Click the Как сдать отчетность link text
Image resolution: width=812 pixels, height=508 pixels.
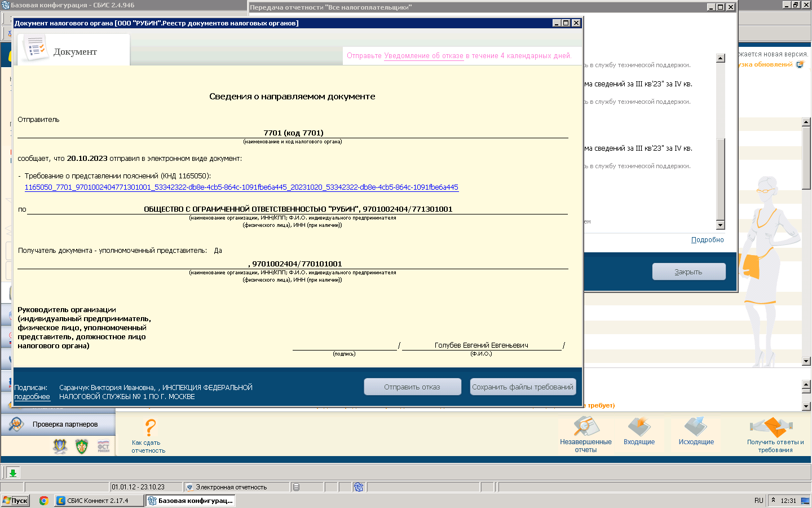148,446
